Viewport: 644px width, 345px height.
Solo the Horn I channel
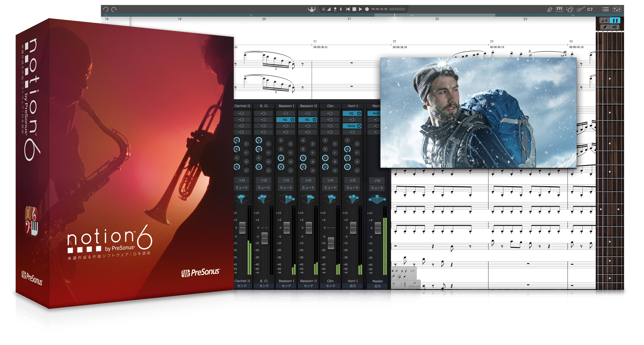pyautogui.click(x=352, y=180)
